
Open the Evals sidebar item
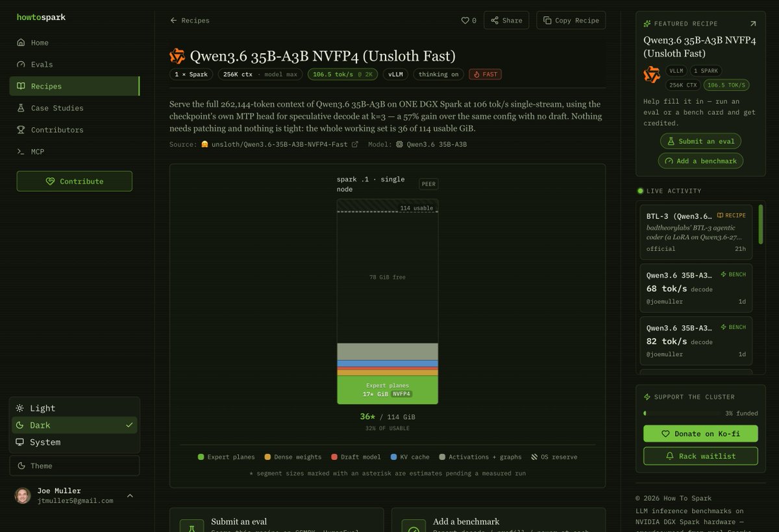tap(74, 64)
